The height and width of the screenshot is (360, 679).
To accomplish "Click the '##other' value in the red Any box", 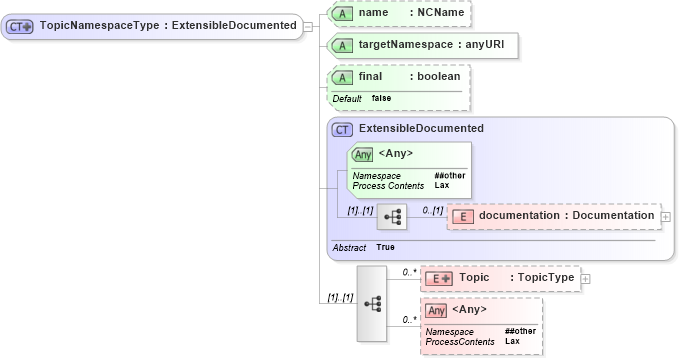I will pyautogui.click(x=521, y=331).
